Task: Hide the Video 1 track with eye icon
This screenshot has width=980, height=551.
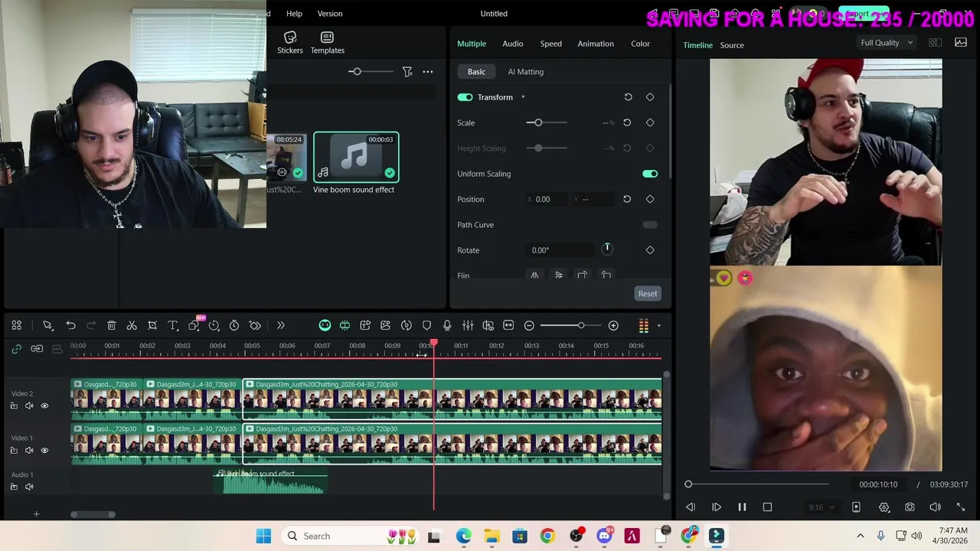Action: point(44,450)
